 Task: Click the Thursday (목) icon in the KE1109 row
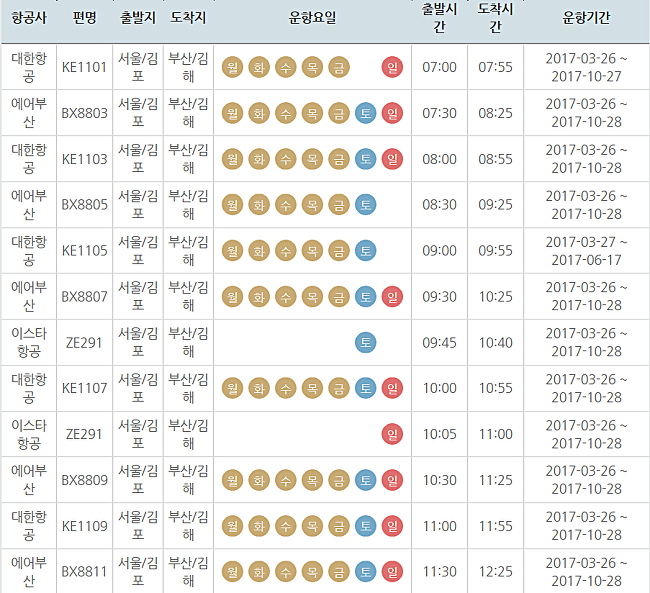coord(312,526)
